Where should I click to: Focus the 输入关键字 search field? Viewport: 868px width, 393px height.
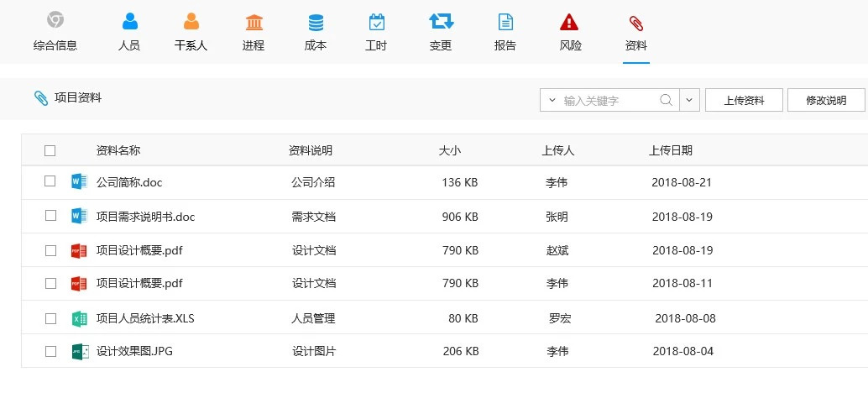point(609,100)
